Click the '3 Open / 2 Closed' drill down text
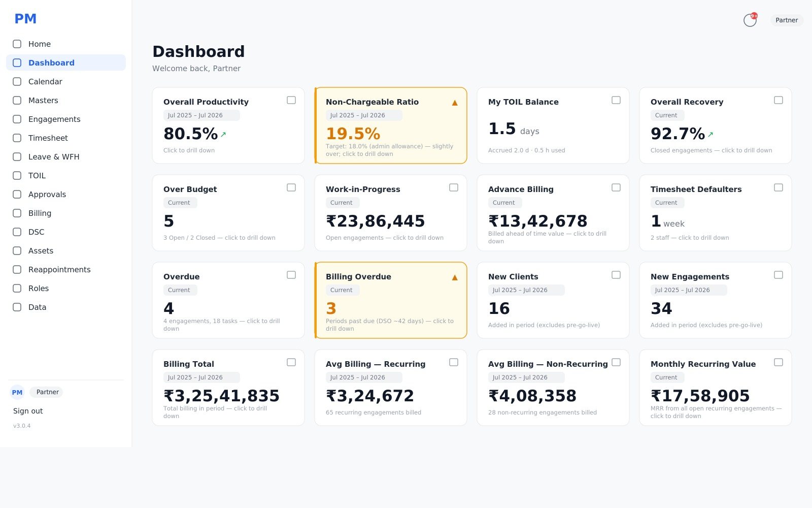This screenshot has width=812, height=508. click(x=219, y=238)
